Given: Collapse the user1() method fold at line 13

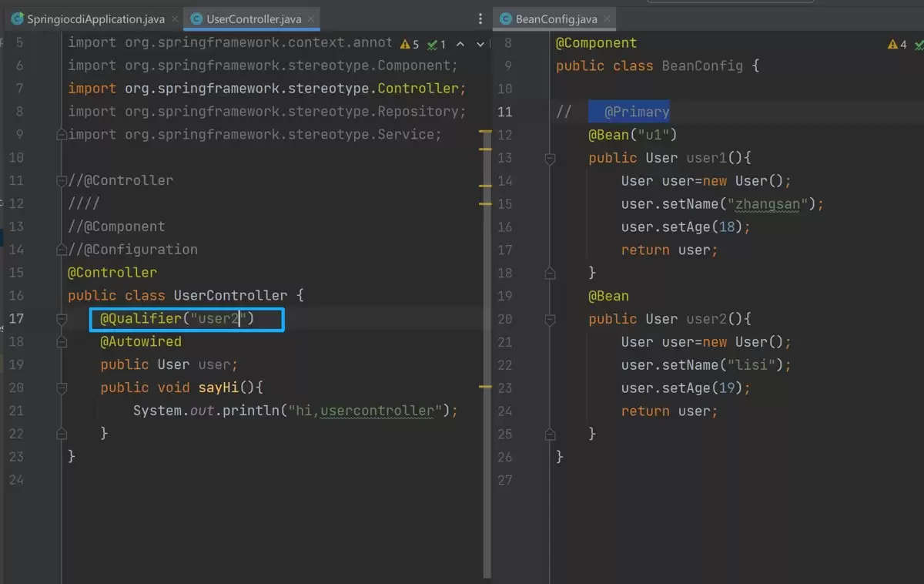Looking at the screenshot, I should 550,158.
